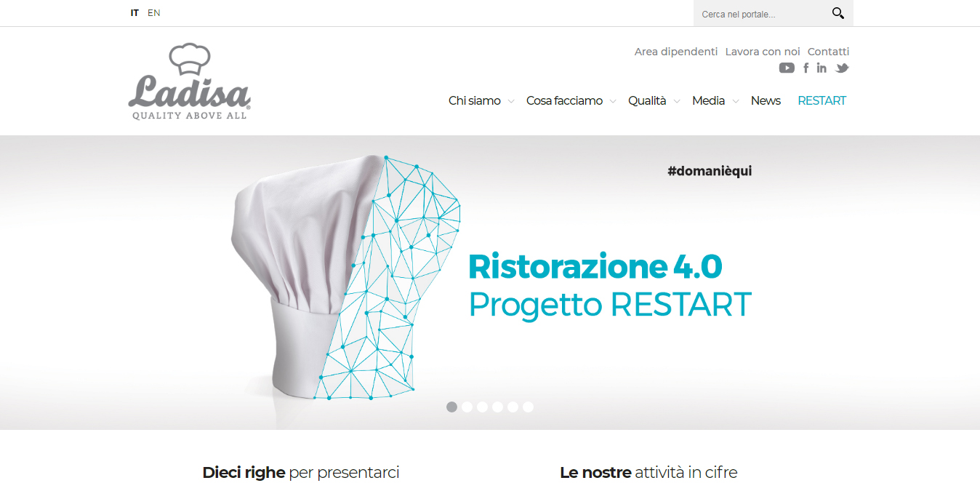This screenshot has height=491, width=980.
Task: Select the last carousel slide dot
Action: pyautogui.click(x=528, y=407)
